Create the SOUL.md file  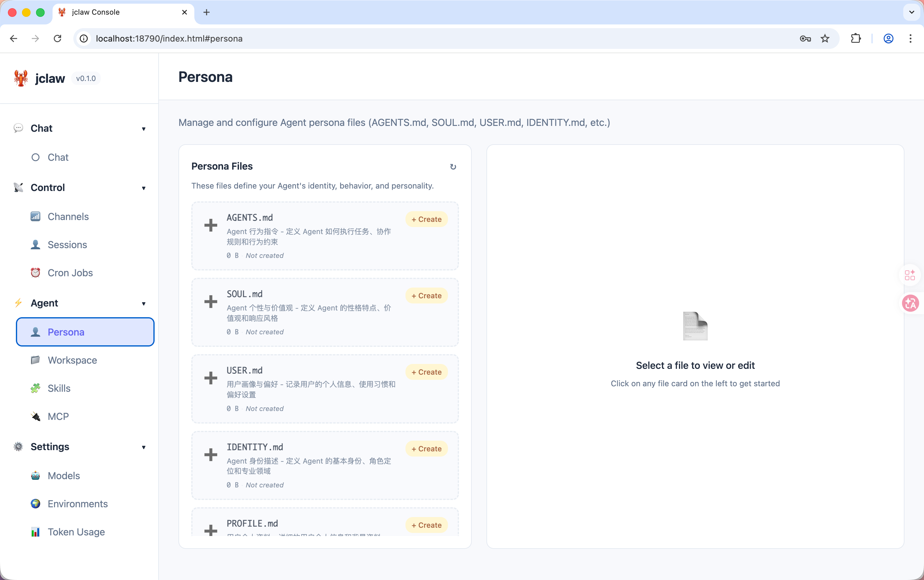point(427,296)
